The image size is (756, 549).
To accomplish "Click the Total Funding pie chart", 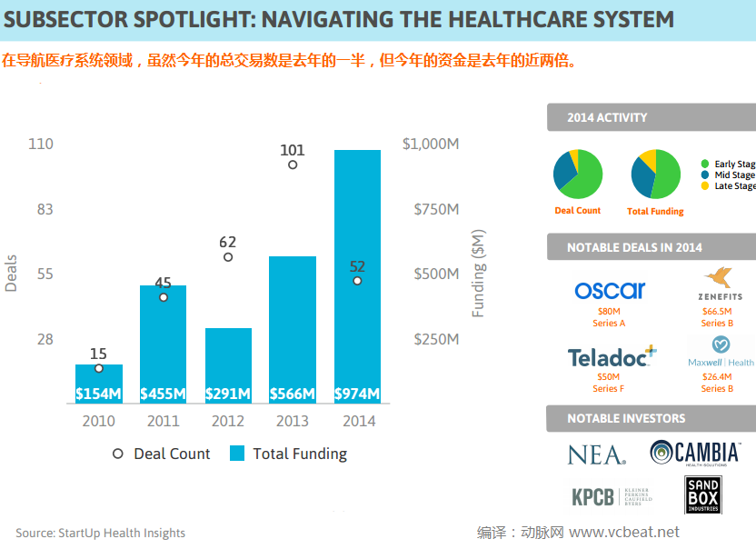I will coord(655,174).
